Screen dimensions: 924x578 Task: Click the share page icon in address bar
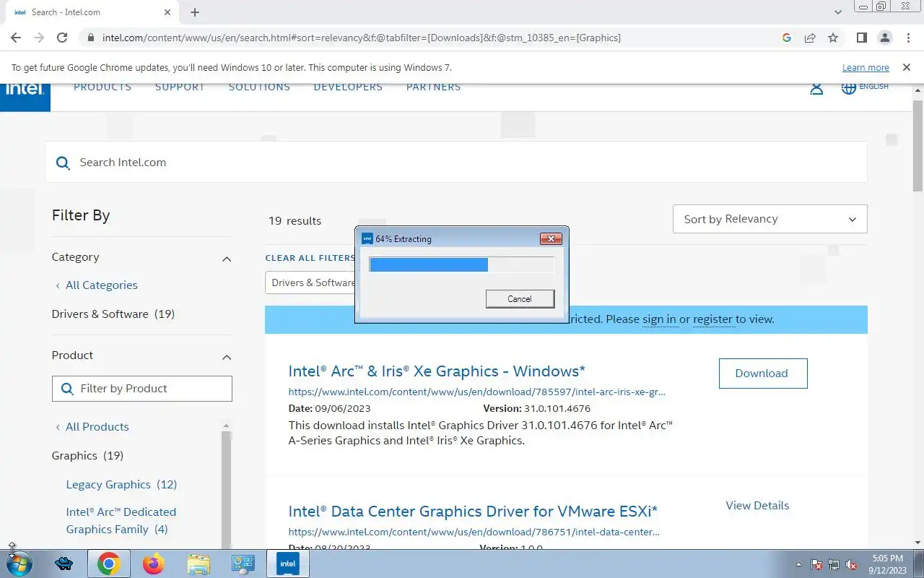[810, 38]
